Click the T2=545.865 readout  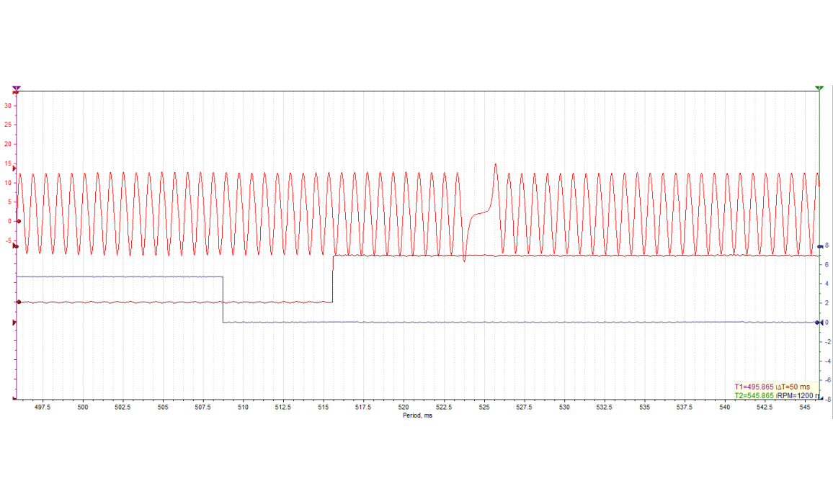(754, 395)
